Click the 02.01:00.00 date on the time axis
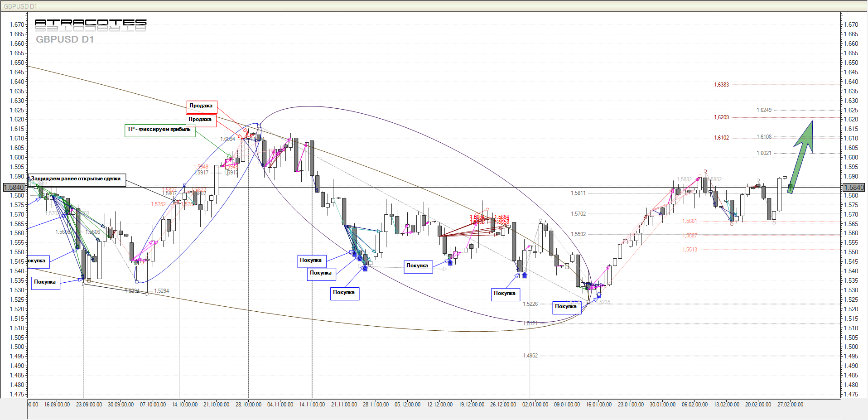Screen dimensions: 868x420 pyautogui.click(x=535, y=405)
